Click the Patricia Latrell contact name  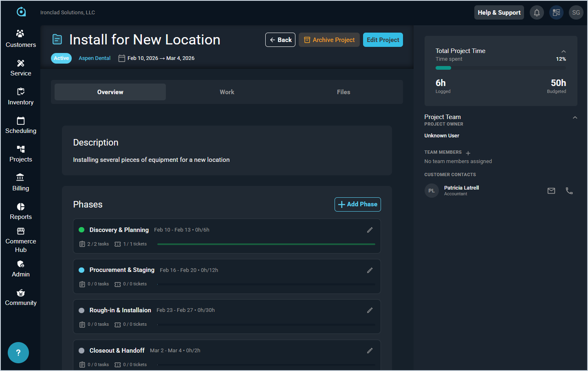coord(461,188)
